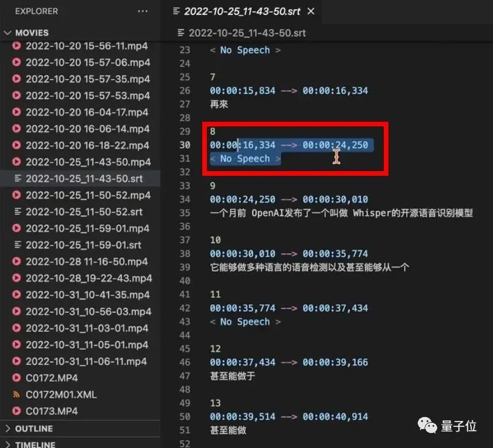Image resolution: width=493 pixels, height=448 pixels.
Task: Click the file icon in the breadcrumb bar
Action: [181, 33]
